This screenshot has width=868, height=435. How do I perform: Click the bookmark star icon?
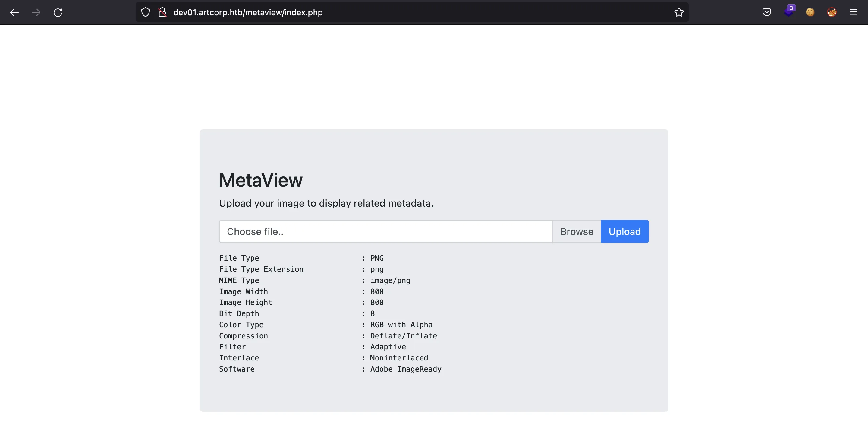click(679, 12)
